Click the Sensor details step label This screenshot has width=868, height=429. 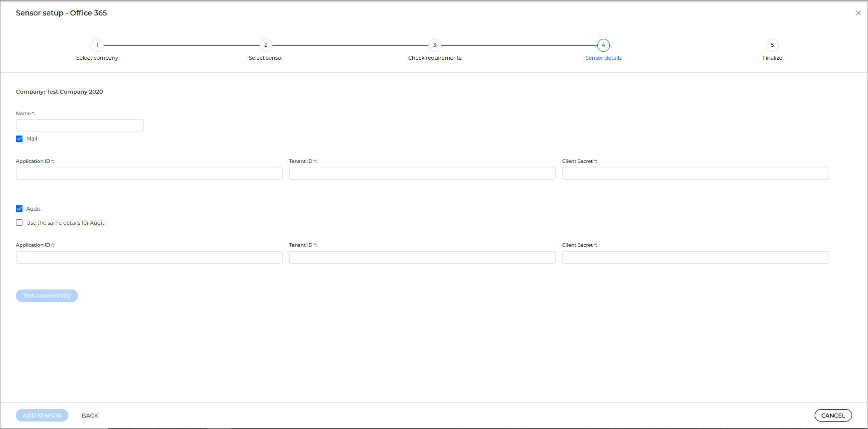click(603, 58)
